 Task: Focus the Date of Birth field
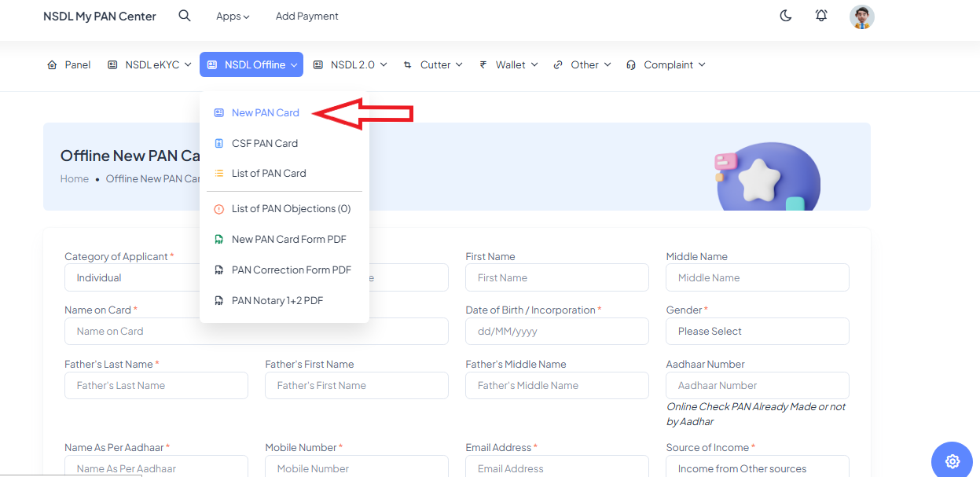(x=557, y=331)
